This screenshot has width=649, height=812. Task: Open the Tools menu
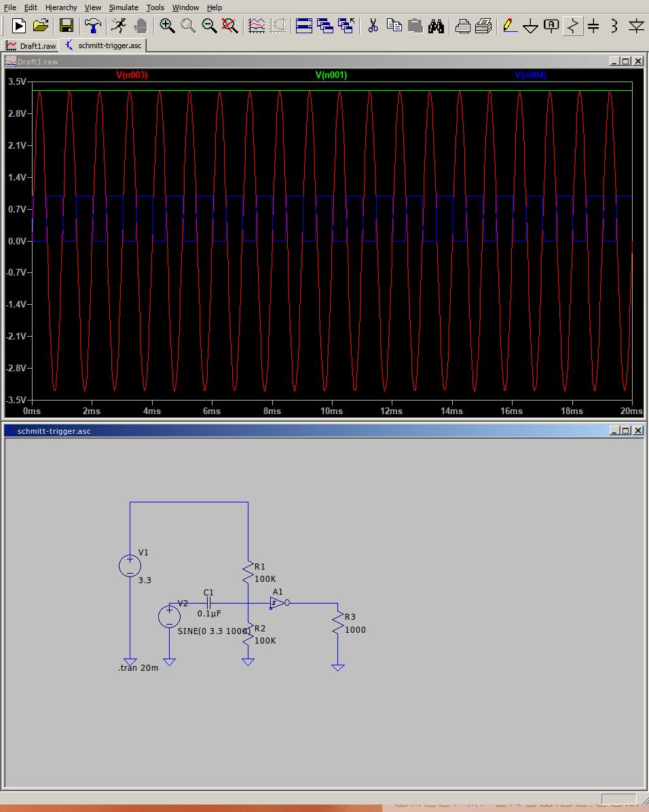(x=155, y=7)
